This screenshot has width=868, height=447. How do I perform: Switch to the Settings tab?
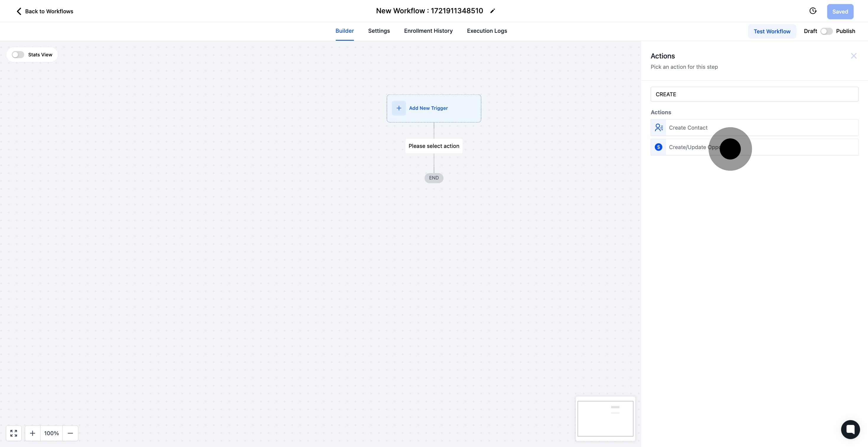point(379,31)
